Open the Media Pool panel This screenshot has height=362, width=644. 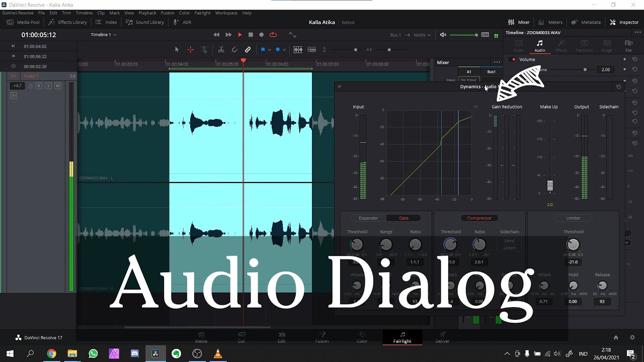[x=23, y=22]
